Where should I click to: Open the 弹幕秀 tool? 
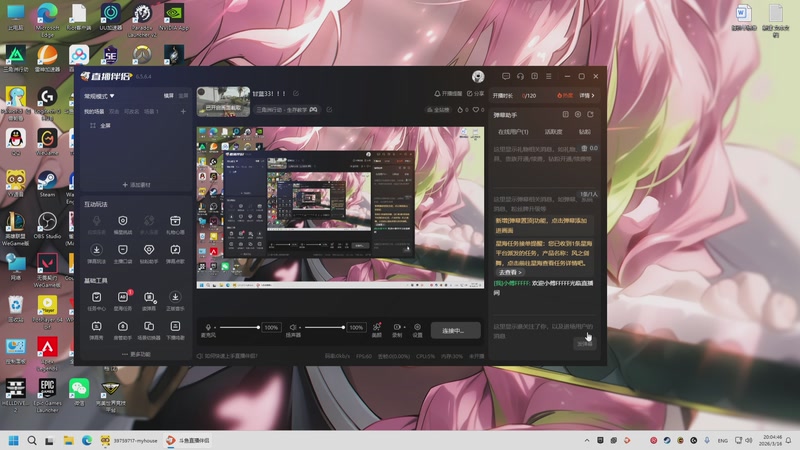click(96, 330)
